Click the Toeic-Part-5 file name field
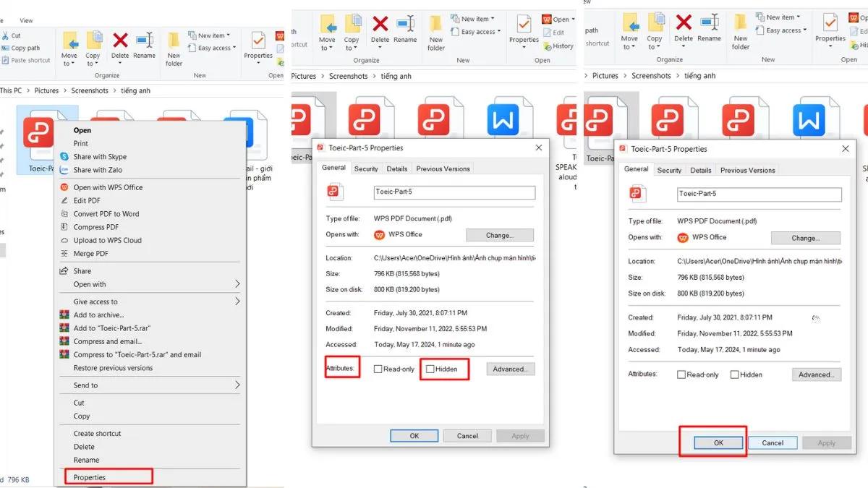The height and width of the screenshot is (488, 868). [454, 192]
